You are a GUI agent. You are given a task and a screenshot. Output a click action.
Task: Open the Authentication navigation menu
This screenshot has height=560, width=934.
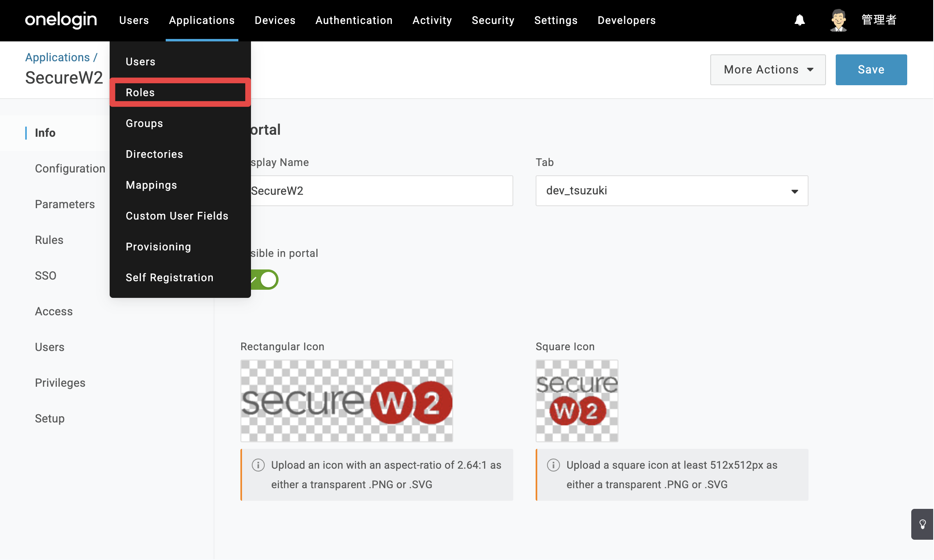click(x=354, y=20)
